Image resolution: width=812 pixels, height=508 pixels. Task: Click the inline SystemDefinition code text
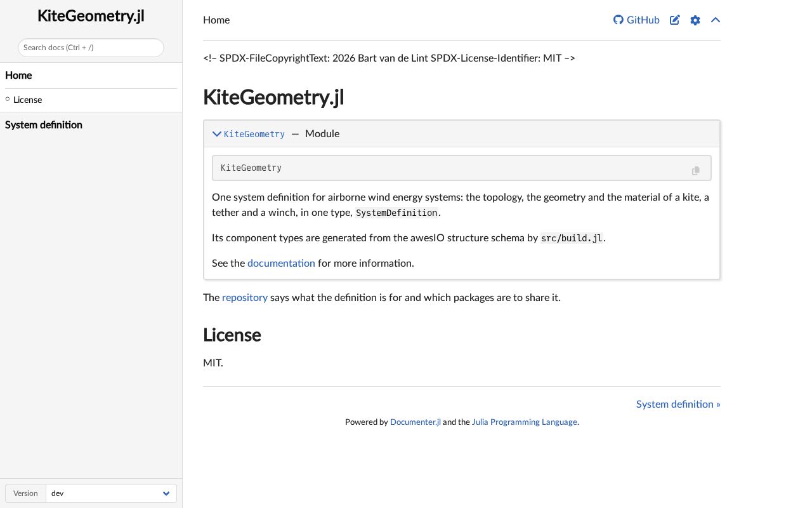[396, 213]
